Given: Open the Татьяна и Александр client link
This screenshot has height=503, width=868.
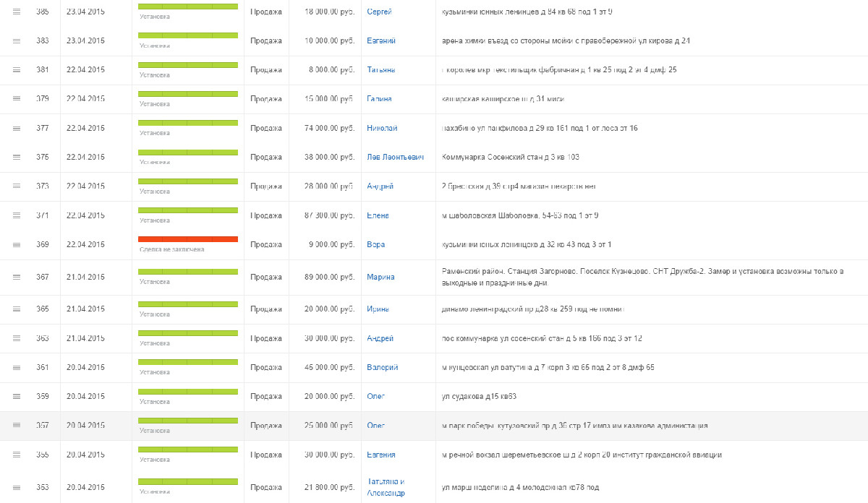Looking at the screenshot, I should (386, 487).
